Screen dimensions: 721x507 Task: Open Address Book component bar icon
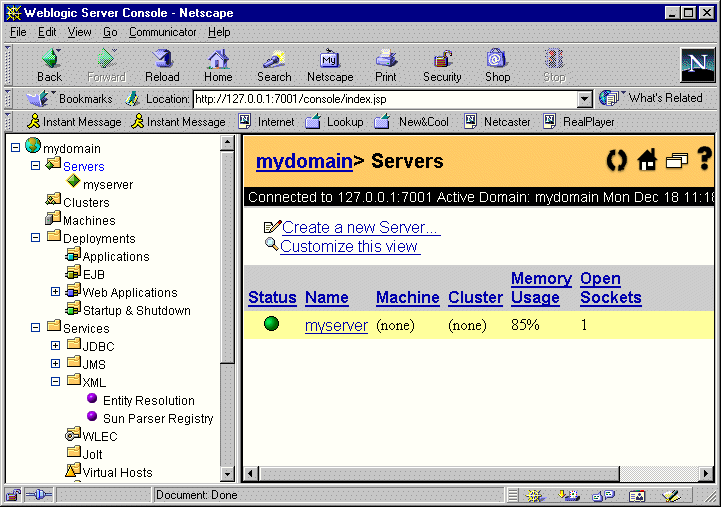coord(637,496)
